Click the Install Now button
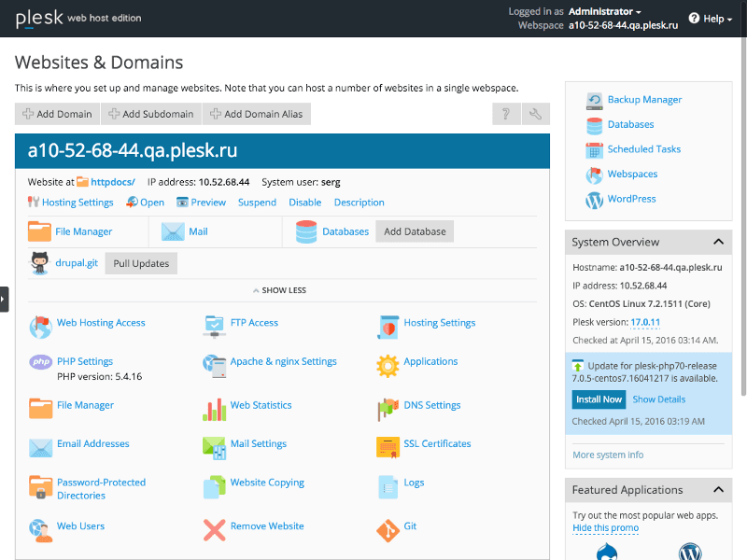This screenshot has height=560, width=747. (599, 399)
